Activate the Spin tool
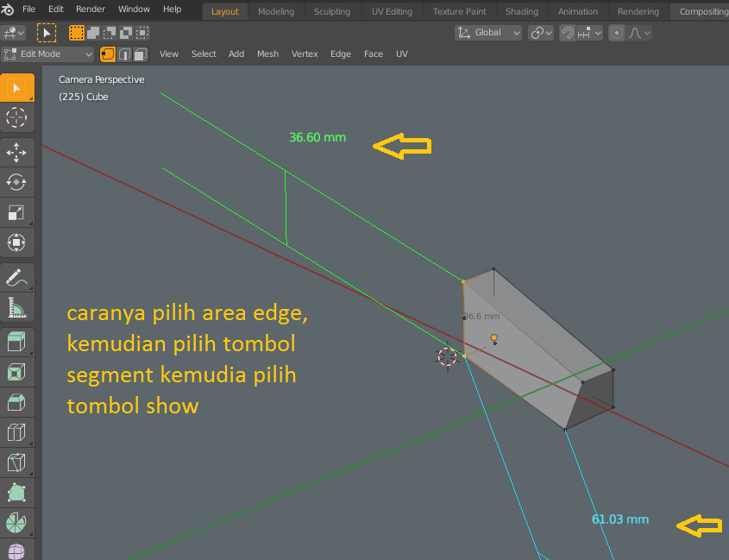The height and width of the screenshot is (560, 729). [16, 523]
